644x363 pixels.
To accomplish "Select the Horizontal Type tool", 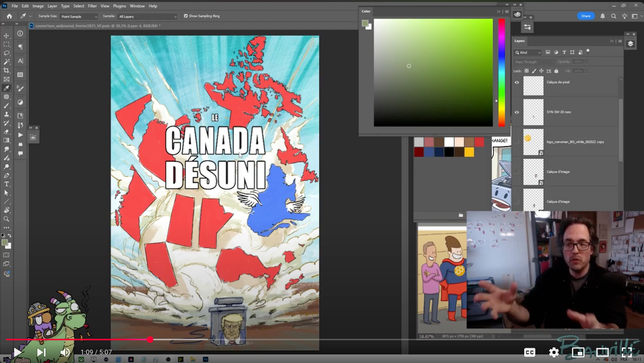I will tap(7, 184).
